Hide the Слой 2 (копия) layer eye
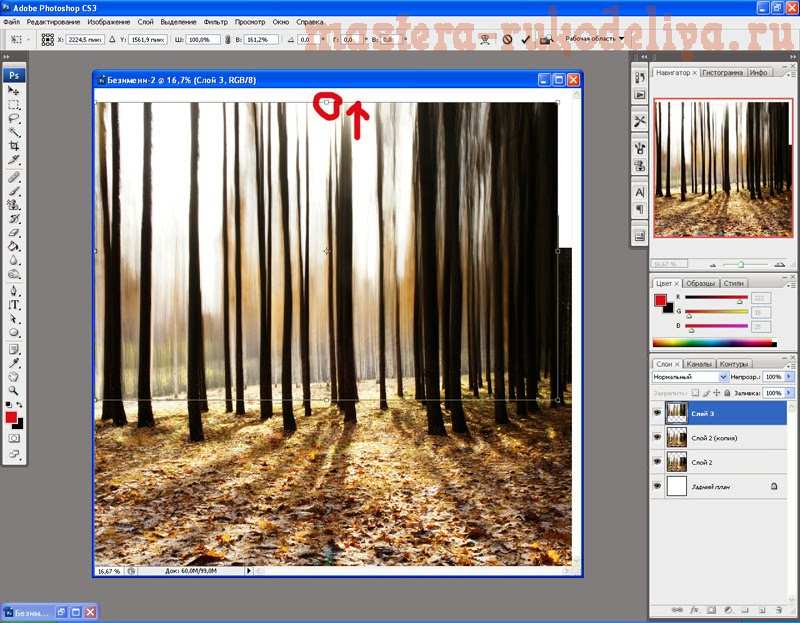800x623 pixels. pos(657,438)
